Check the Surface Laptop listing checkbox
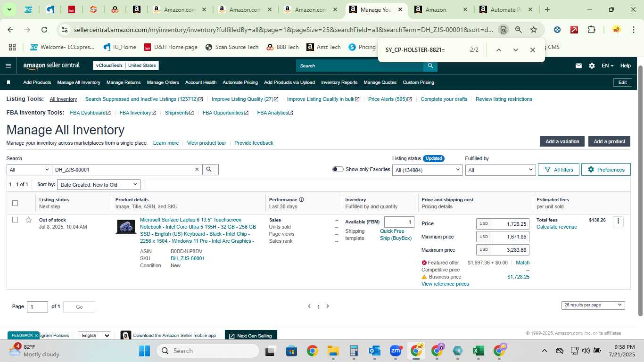644x362 pixels. (15, 220)
